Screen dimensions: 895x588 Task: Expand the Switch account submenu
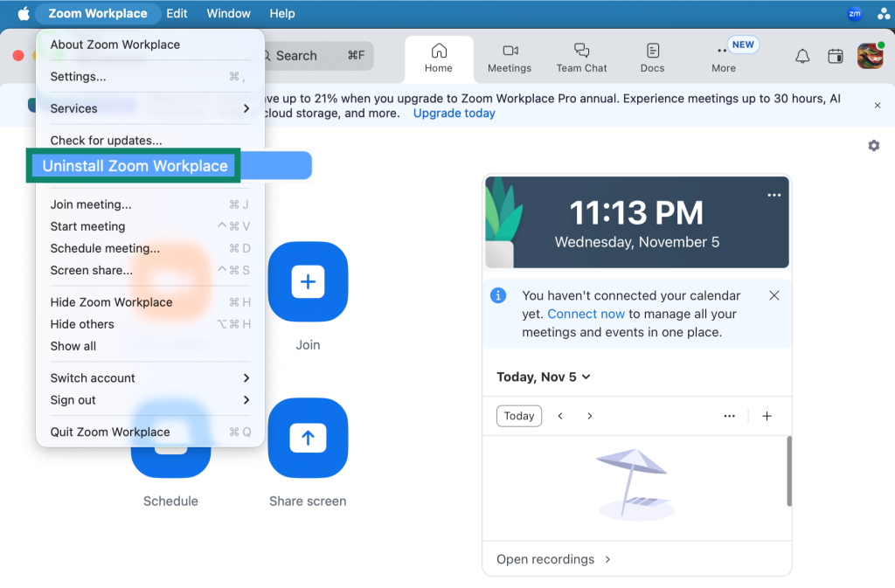point(149,378)
